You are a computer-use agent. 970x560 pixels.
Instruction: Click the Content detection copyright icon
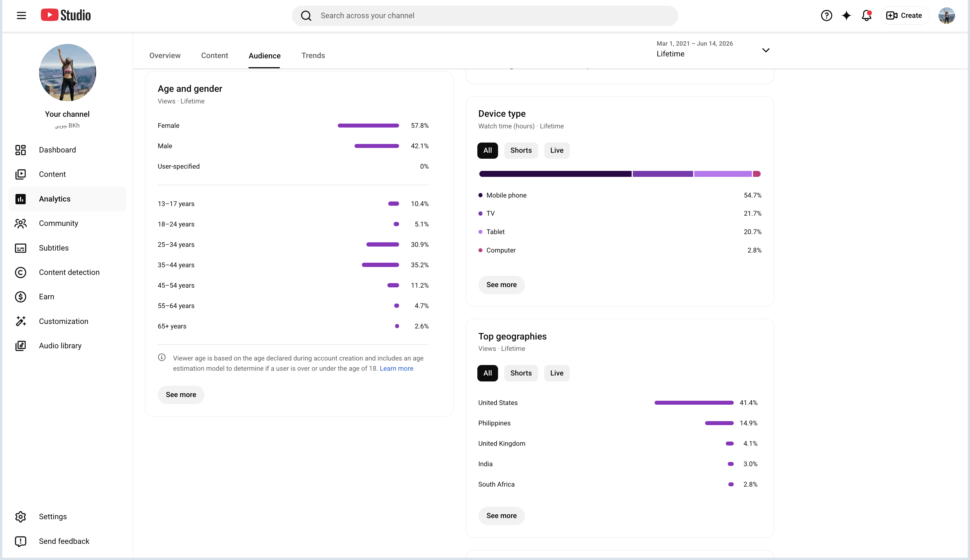pos(20,272)
